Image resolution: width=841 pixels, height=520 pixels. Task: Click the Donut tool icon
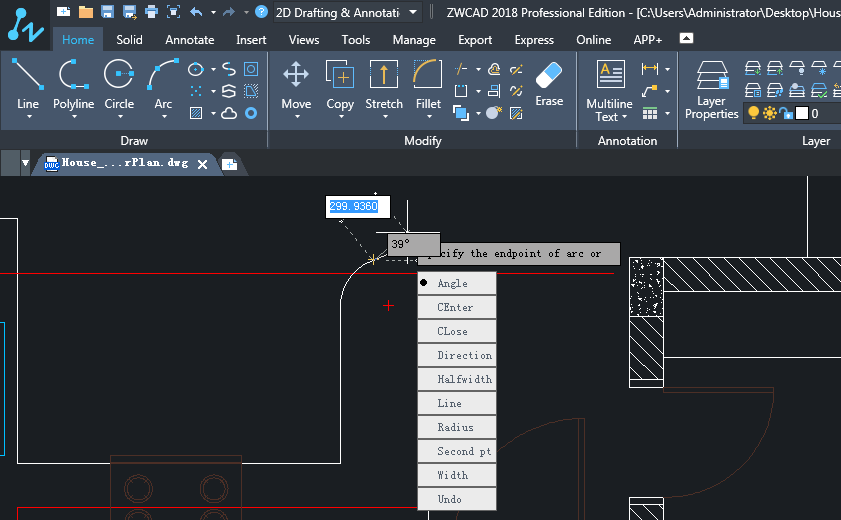point(251,113)
